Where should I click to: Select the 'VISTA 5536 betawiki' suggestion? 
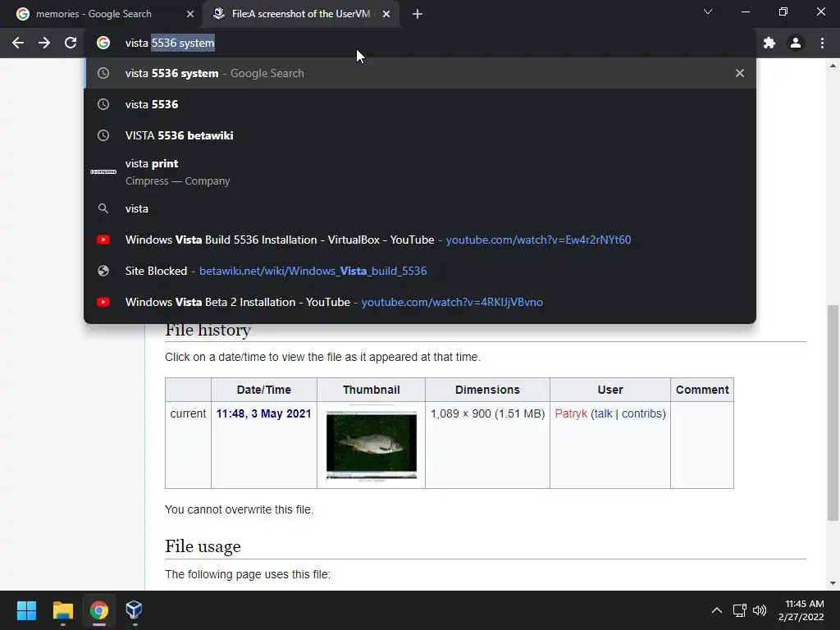click(x=420, y=135)
